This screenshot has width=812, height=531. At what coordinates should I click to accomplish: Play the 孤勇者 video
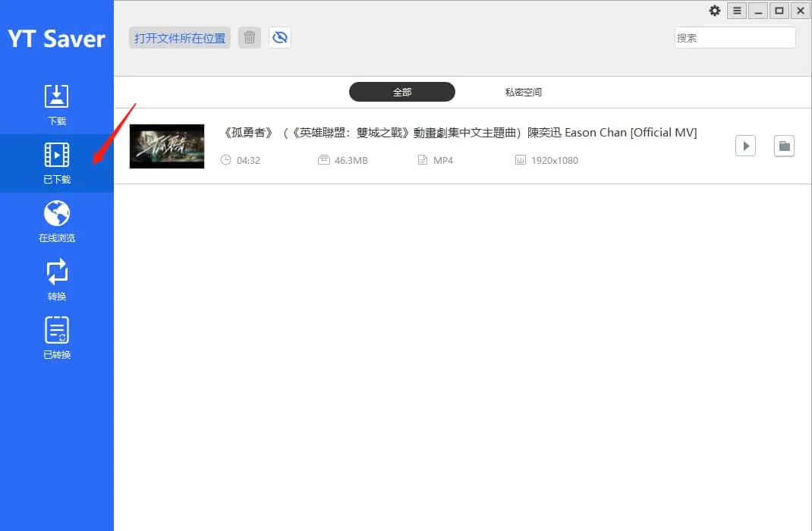(x=745, y=146)
